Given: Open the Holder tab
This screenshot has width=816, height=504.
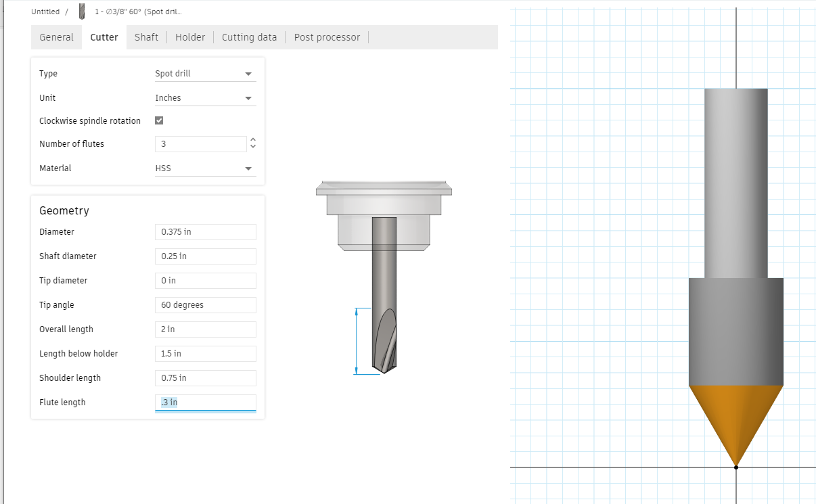Looking at the screenshot, I should click(x=190, y=37).
